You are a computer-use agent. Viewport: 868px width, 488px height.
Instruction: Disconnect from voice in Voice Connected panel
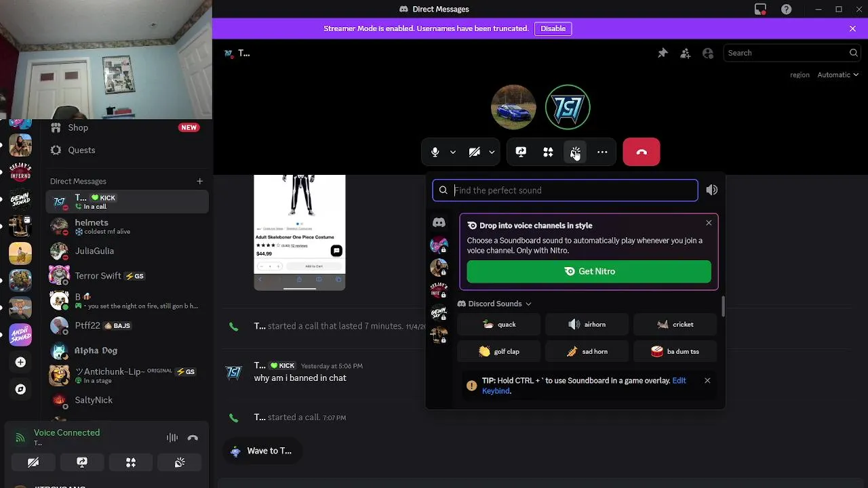tap(193, 438)
